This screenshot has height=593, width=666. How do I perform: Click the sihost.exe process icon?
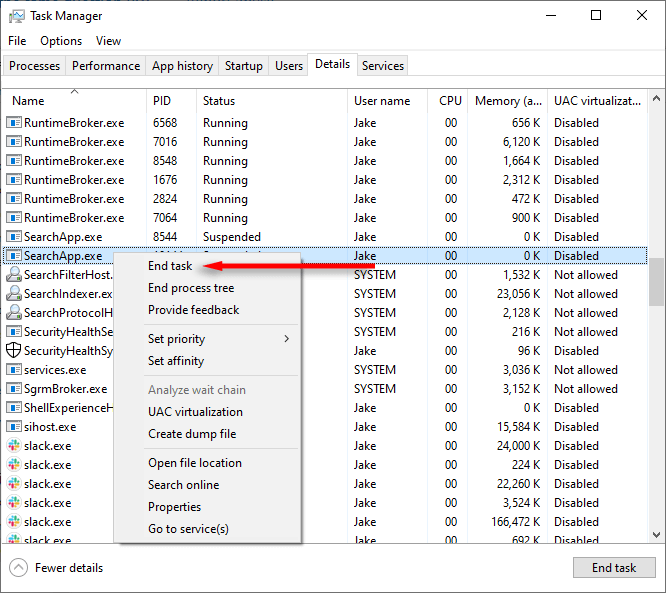pyautogui.click(x=14, y=427)
